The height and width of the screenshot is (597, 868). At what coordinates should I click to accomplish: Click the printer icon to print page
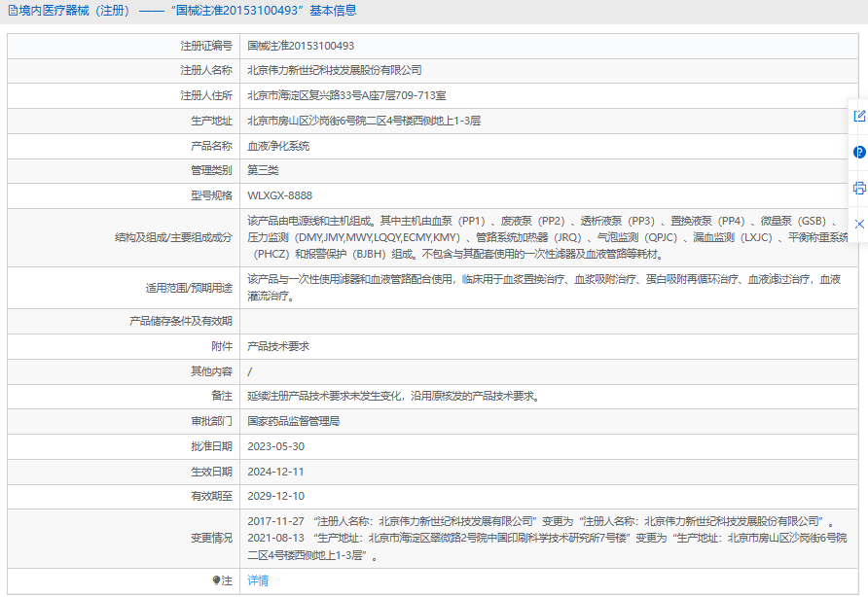[x=859, y=188]
